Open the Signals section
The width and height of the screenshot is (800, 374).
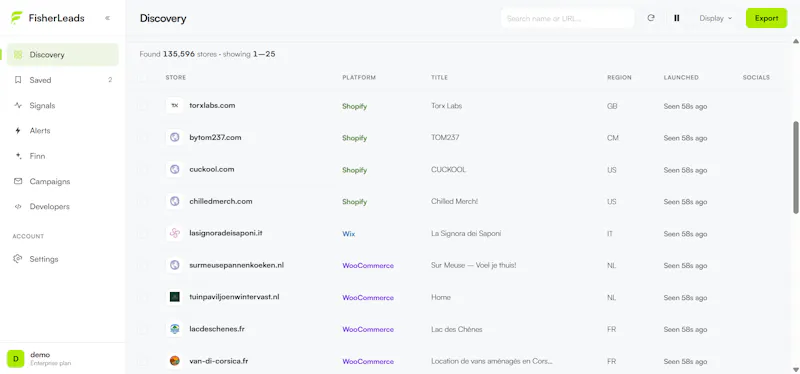(x=63, y=106)
